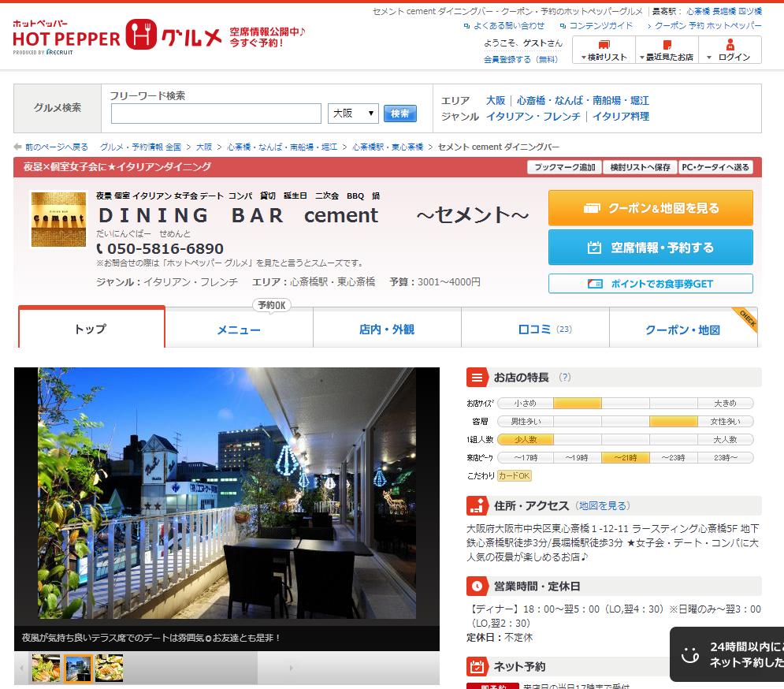This screenshot has width=784, height=689.
Task: Click the blue 空席情報・予約する button
Action: (x=650, y=248)
